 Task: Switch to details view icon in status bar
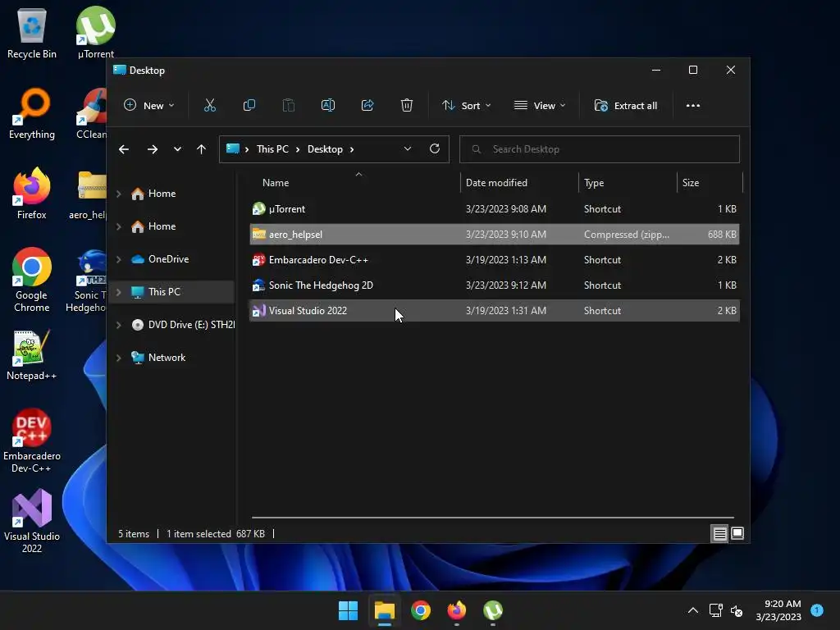[719, 533]
